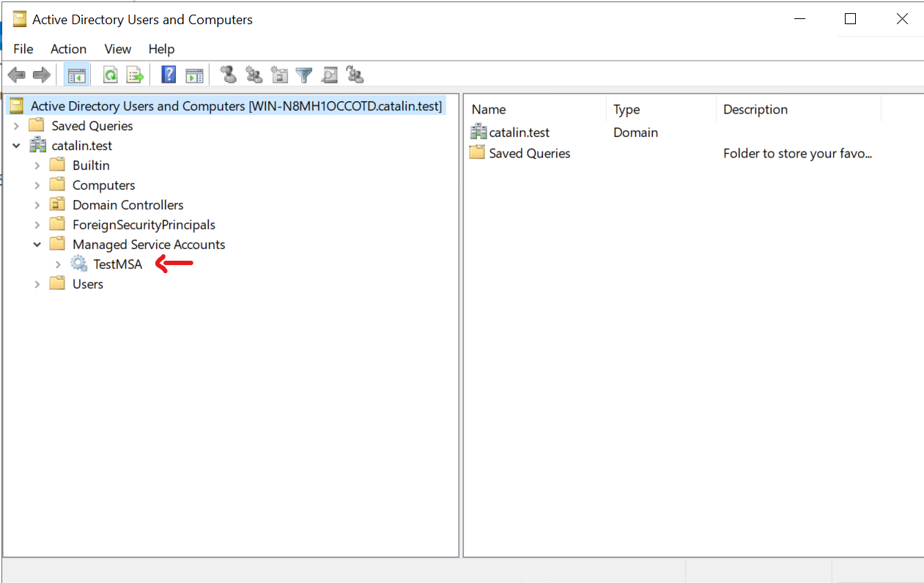Toggle the Show/Hide Console Tree button
The width and height of the screenshot is (924, 583).
click(x=76, y=75)
